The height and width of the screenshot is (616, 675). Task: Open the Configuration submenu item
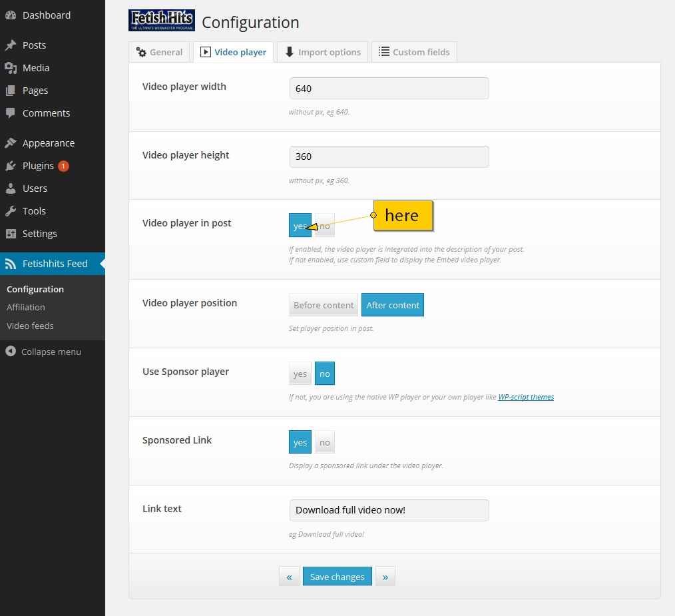(35, 290)
